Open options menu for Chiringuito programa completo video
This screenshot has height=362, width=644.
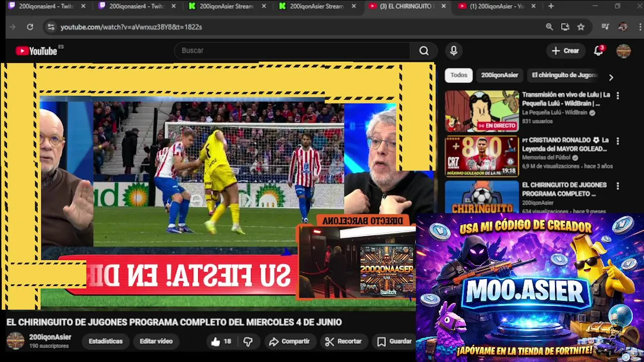tap(618, 186)
